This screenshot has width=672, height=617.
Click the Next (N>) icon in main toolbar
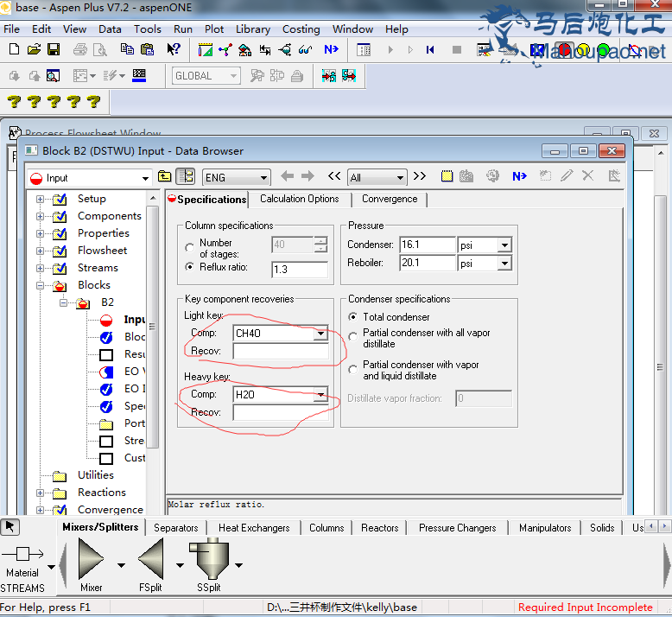[x=332, y=50]
